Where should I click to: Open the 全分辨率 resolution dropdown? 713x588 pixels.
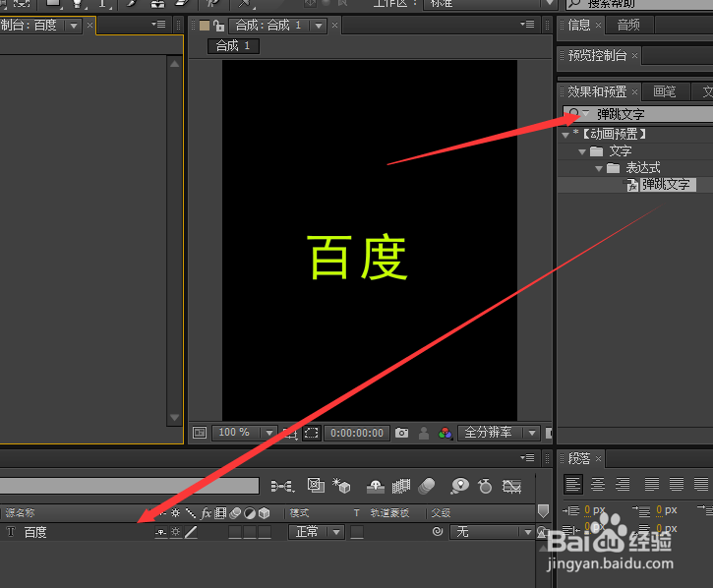pos(499,433)
